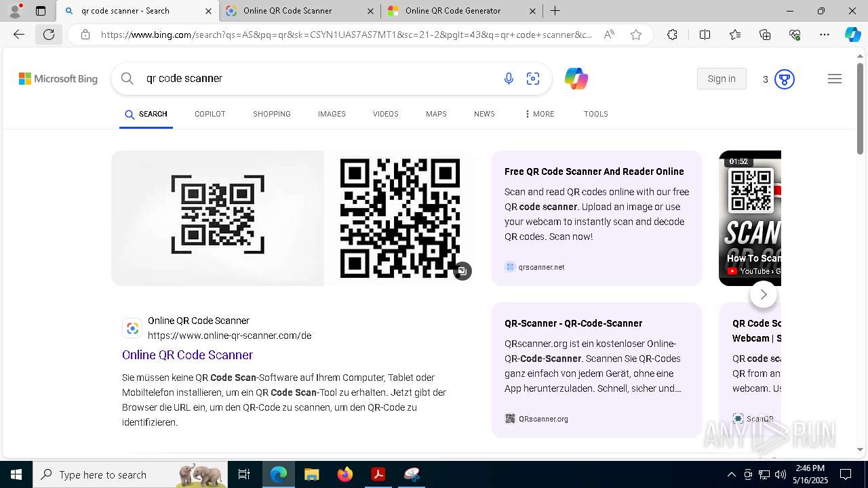
Task: Open Favorites list icon
Action: (735, 35)
